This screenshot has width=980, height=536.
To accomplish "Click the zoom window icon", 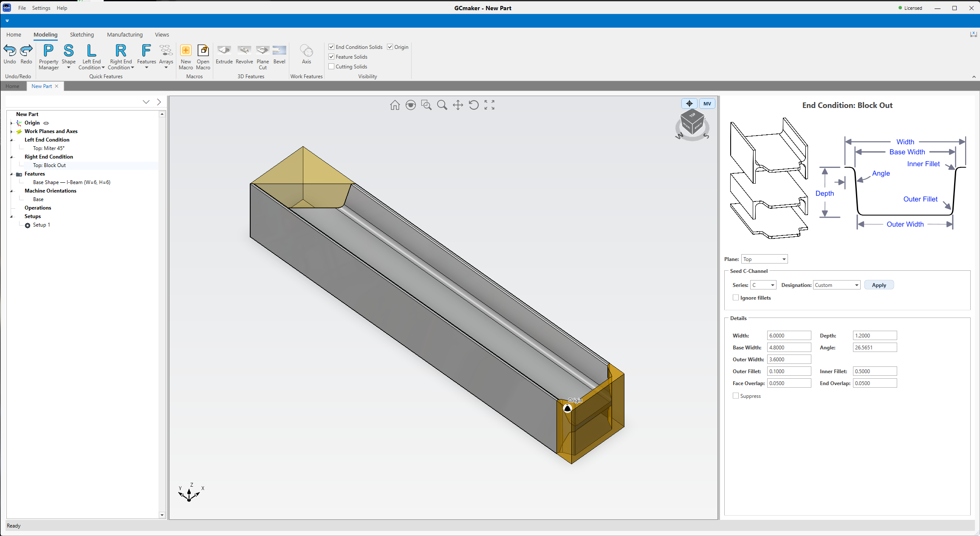I will pos(426,105).
